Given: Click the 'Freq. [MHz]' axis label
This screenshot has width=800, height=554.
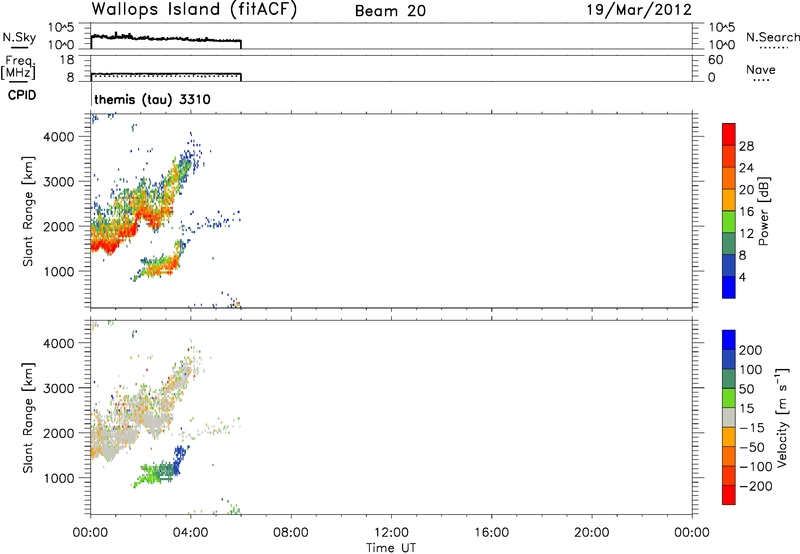Looking at the screenshot, I should (x=18, y=67).
